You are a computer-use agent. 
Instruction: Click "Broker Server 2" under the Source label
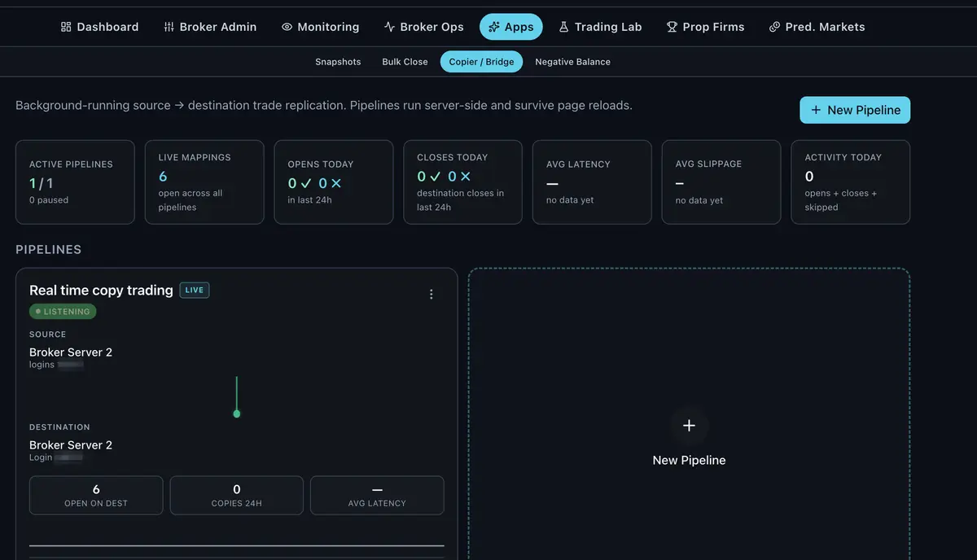pos(71,352)
